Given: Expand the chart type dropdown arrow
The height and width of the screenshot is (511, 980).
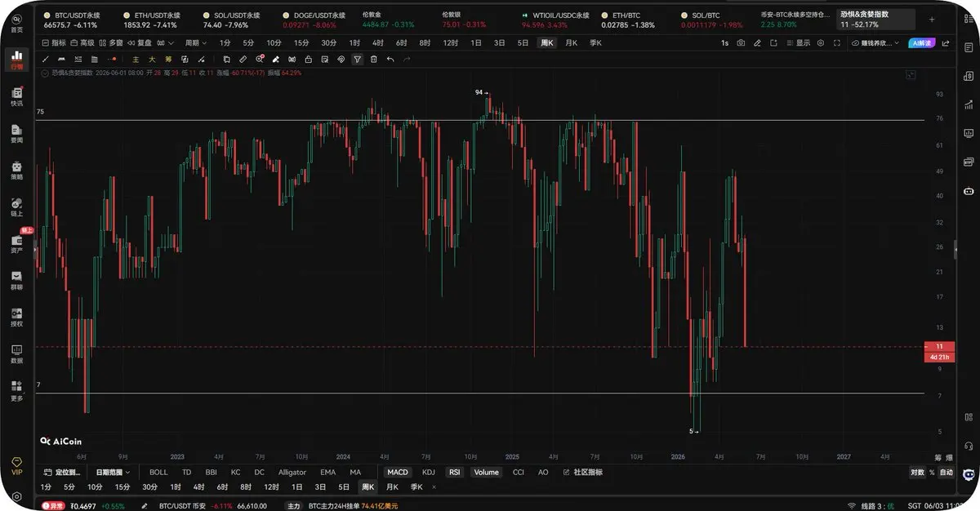Looking at the screenshot, I should point(172,43).
